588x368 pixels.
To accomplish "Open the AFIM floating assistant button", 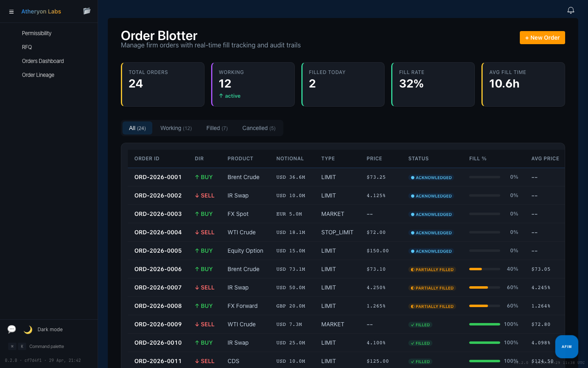I will click(567, 347).
